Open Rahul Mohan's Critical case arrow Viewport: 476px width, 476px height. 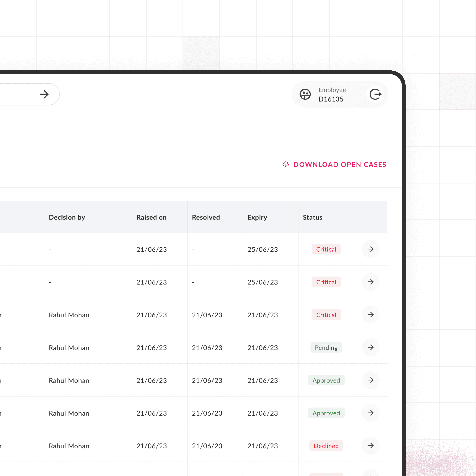coord(370,315)
